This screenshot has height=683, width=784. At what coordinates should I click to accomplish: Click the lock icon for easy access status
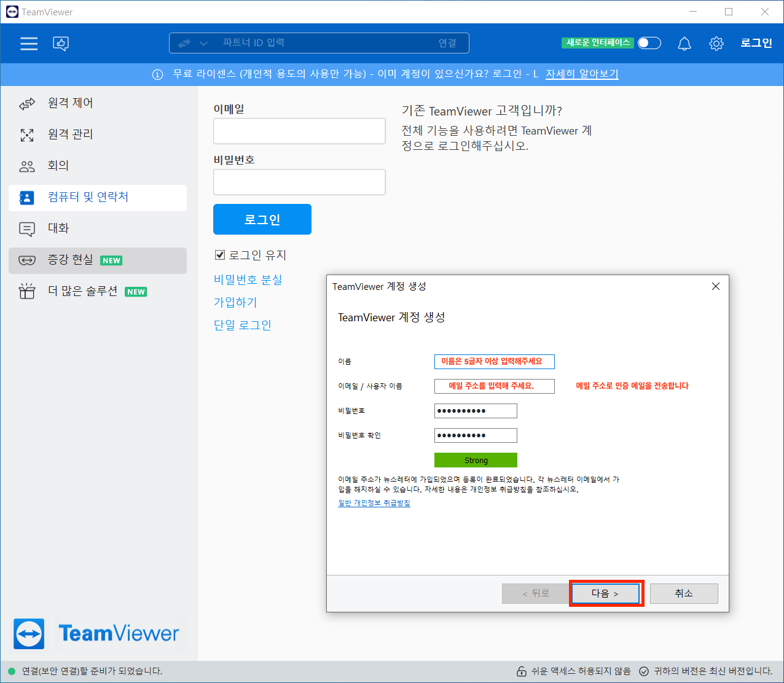(522, 671)
